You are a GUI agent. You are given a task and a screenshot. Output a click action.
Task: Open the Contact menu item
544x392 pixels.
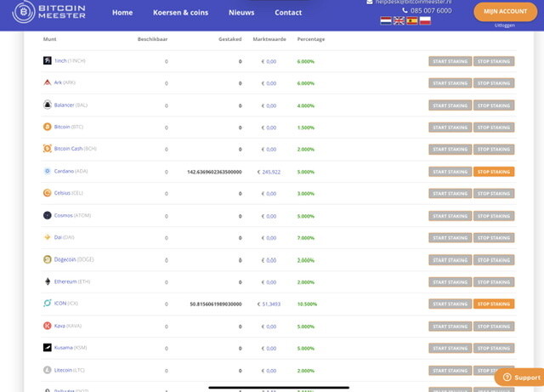[x=288, y=13]
